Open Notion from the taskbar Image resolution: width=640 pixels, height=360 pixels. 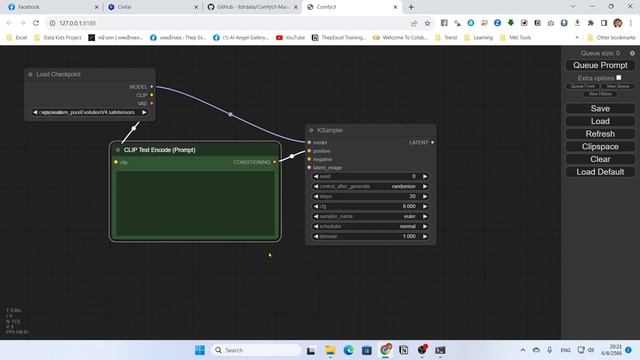403,350
